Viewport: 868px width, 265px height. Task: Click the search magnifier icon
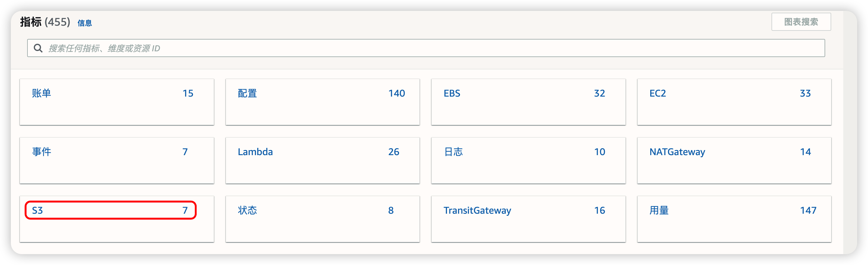click(x=38, y=48)
